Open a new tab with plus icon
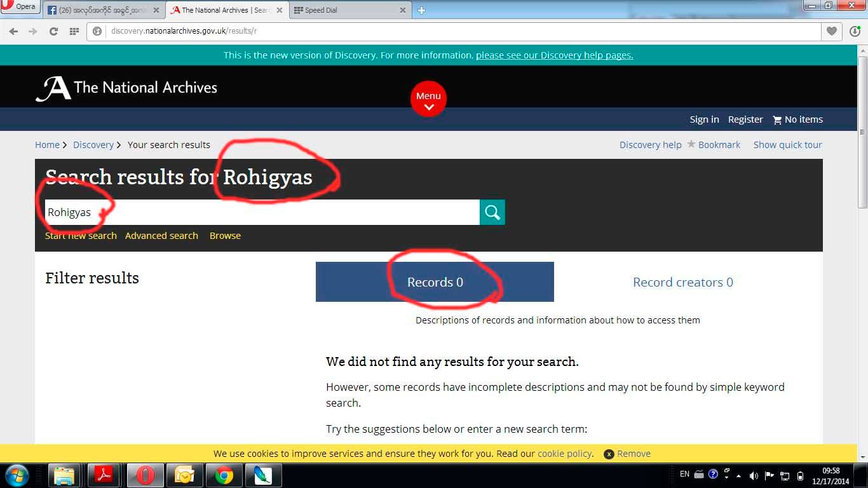Image resolution: width=868 pixels, height=488 pixels. pos(421,10)
